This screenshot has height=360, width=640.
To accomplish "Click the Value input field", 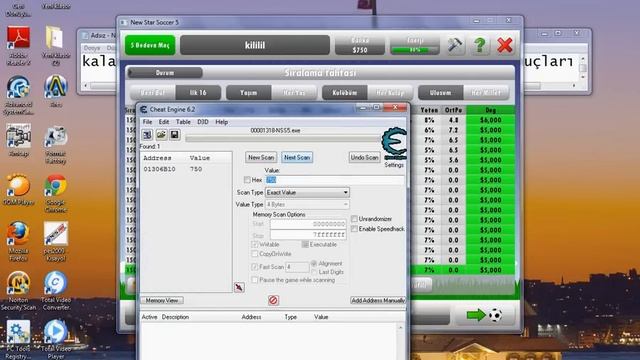I will tap(335, 180).
